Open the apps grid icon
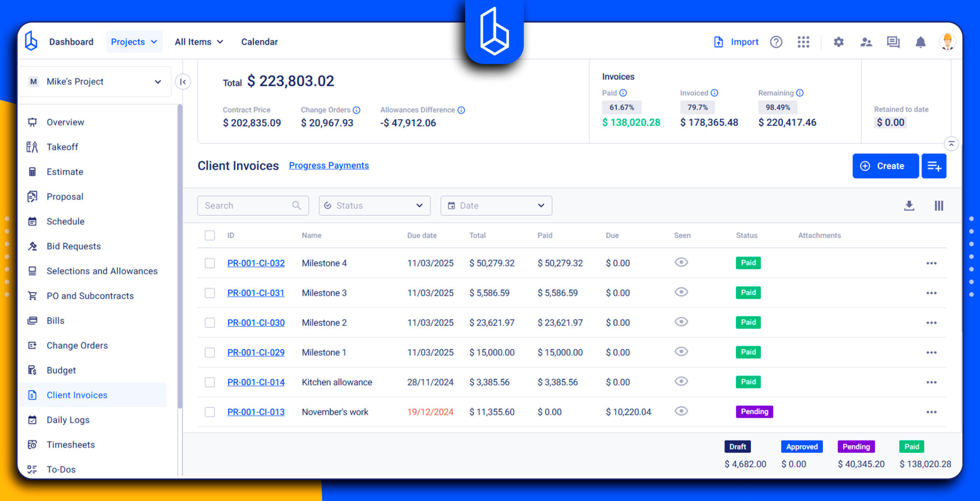 click(x=803, y=42)
